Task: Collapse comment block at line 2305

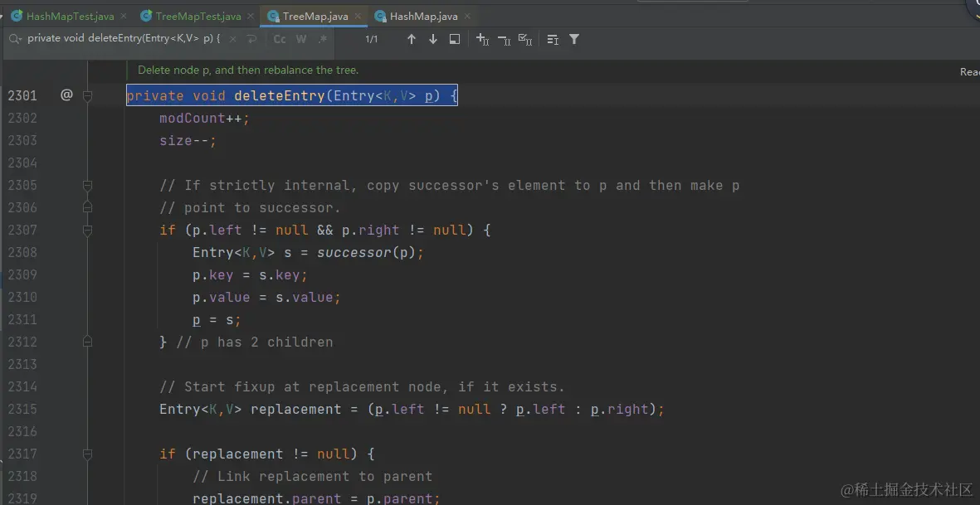Action: coord(87,186)
